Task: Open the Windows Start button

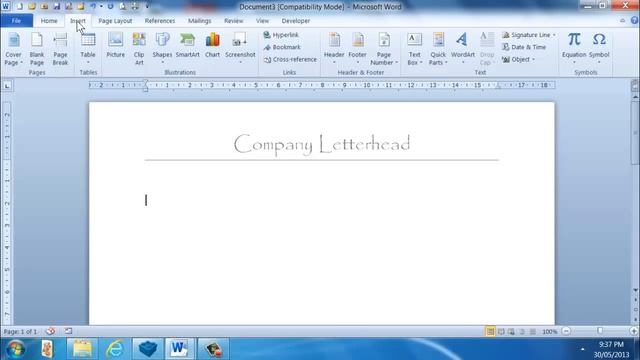Action: click(x=15, y=349)
